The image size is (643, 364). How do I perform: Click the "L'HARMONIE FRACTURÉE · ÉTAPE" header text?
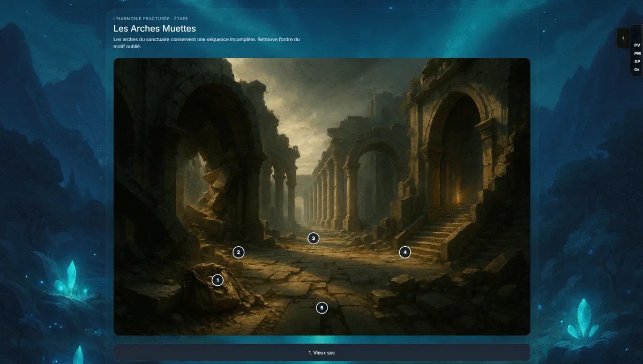[151, 19]
